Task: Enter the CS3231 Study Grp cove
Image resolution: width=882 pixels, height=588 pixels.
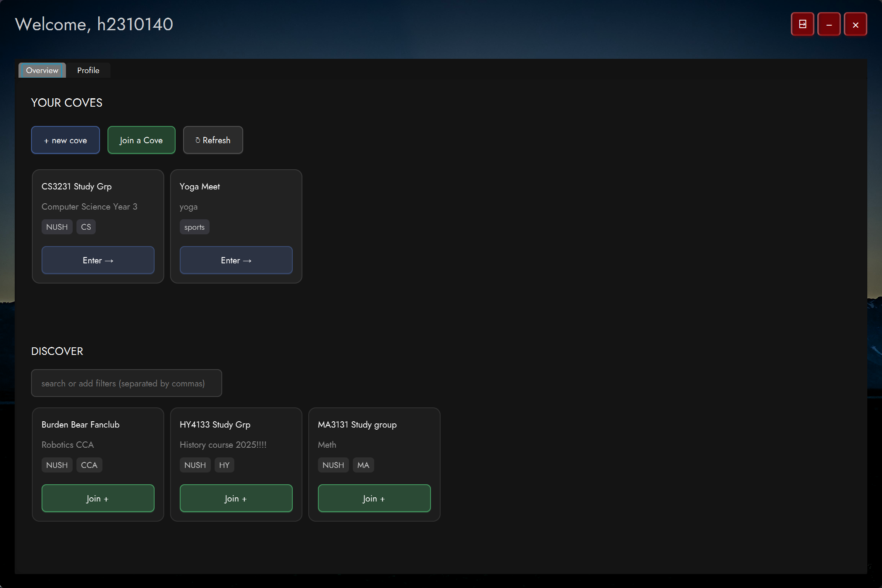Action: 98,260
